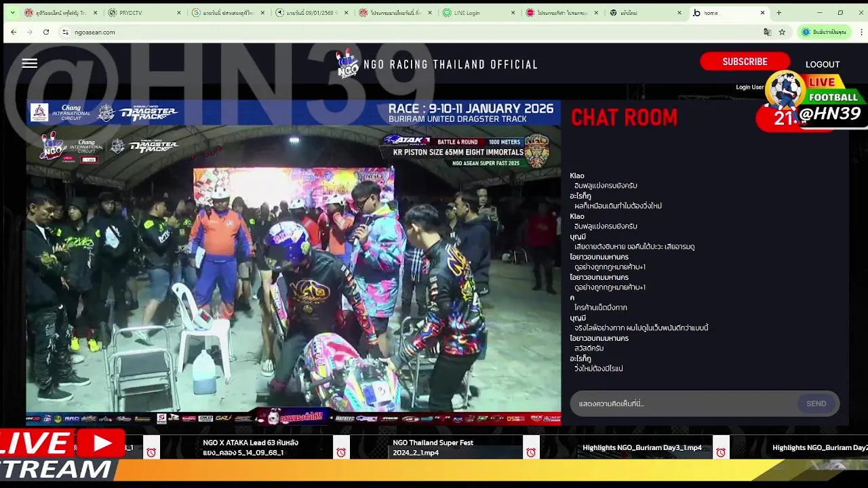The height and width of the screenshot is (488, 868).
Task: Send the chat message
Action: click(x=816, y=404)
